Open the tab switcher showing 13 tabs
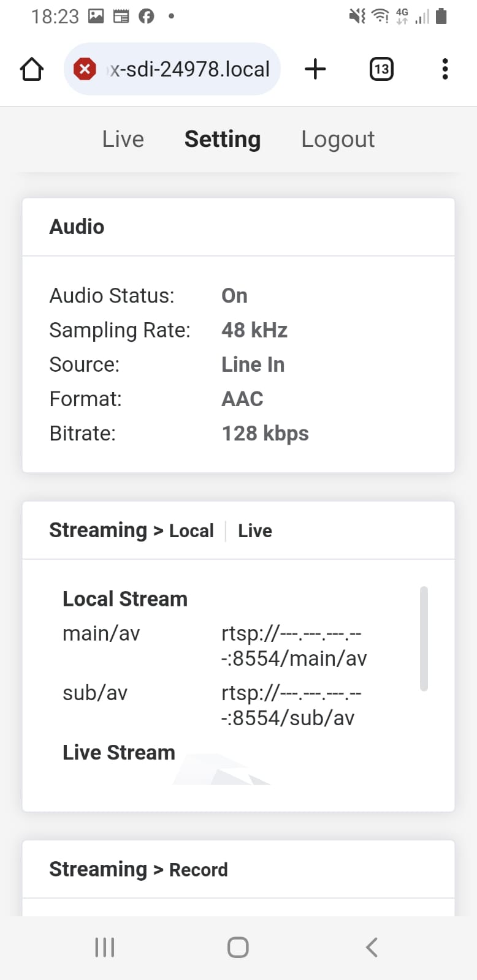 [381, 69]
